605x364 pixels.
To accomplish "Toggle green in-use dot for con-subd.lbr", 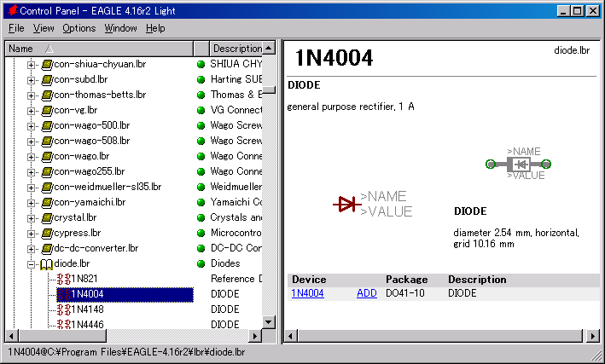I will point(201,80).
